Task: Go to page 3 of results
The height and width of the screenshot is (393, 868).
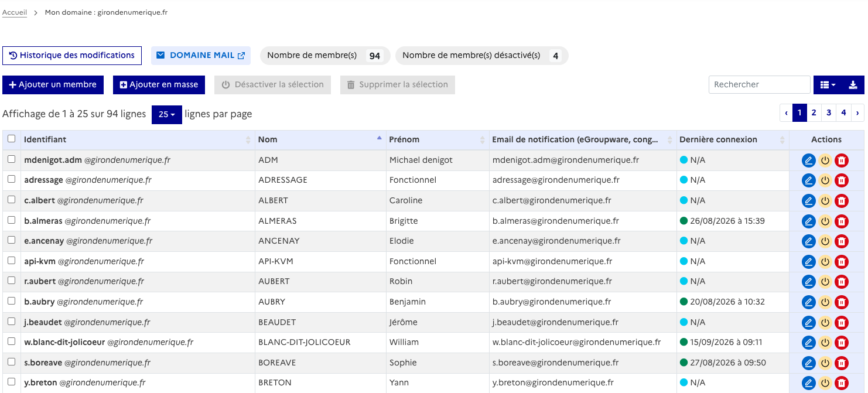Action: [829, 113]
